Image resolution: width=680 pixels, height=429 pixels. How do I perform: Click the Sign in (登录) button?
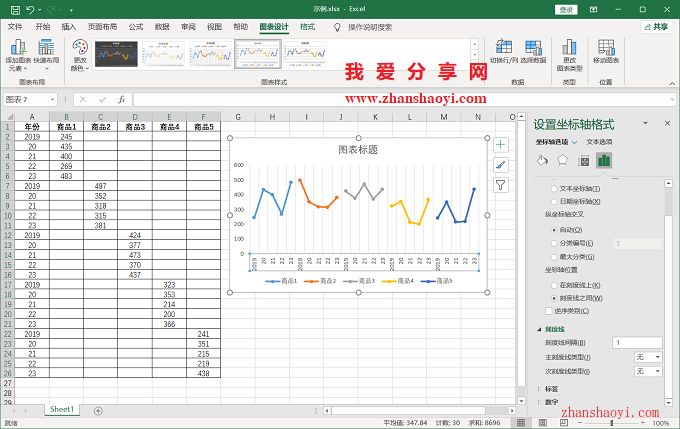(x=566, y=10)
